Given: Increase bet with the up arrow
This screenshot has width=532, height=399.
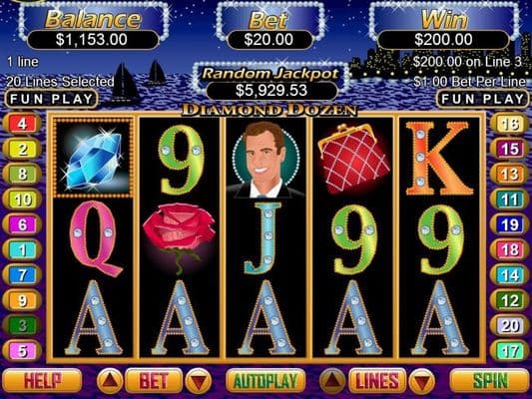Looking at the screenshot, I should 110,381.
